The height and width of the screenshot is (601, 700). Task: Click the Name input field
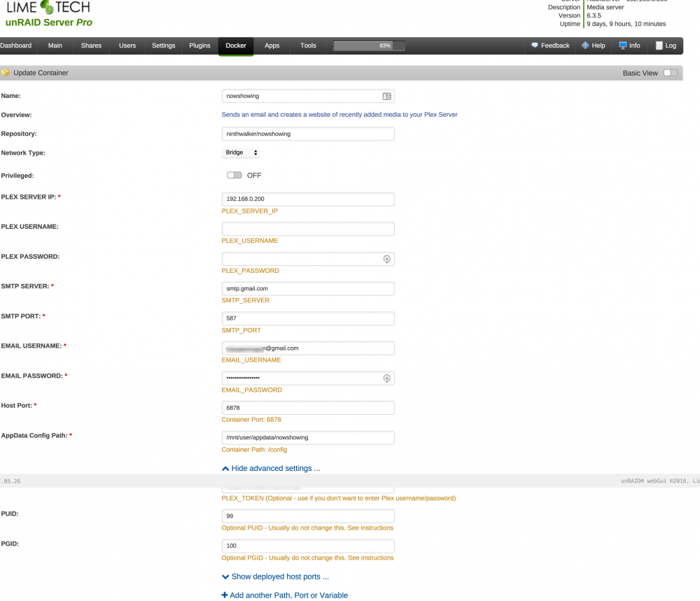(x=307, y=96)
